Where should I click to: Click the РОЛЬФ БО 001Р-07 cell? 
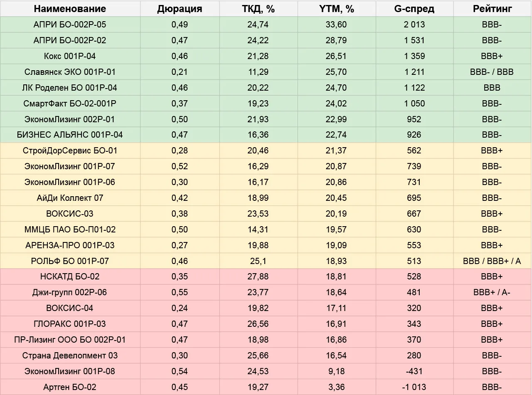coord(70,261)
